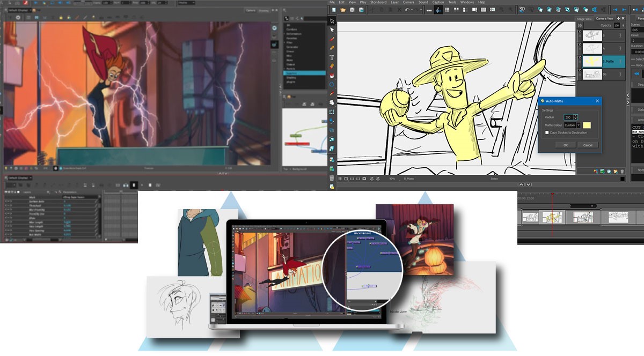Click previous panel blue arrow in toolbar
The height and width of the screenshot is (356, 644).
click(x=615, y=10)
